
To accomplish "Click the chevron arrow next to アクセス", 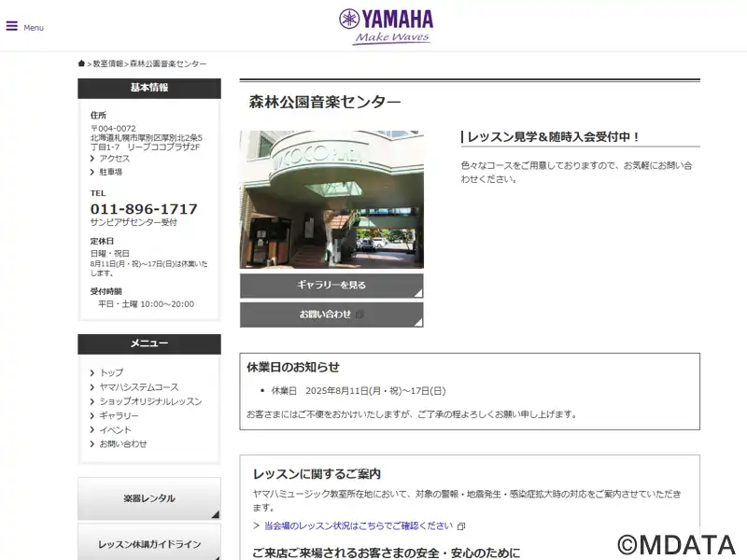I will click(x=92, y=159).
